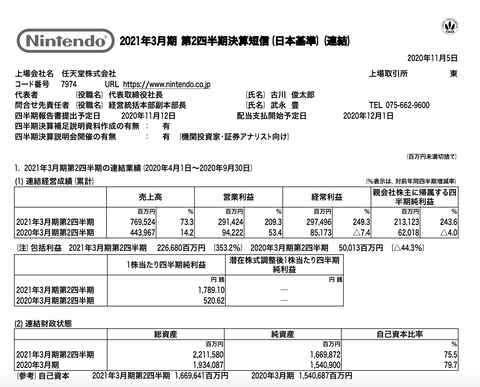Select percentage value 249.3
This screenshot has height=387, width=480.
click(x=361, y=222)
